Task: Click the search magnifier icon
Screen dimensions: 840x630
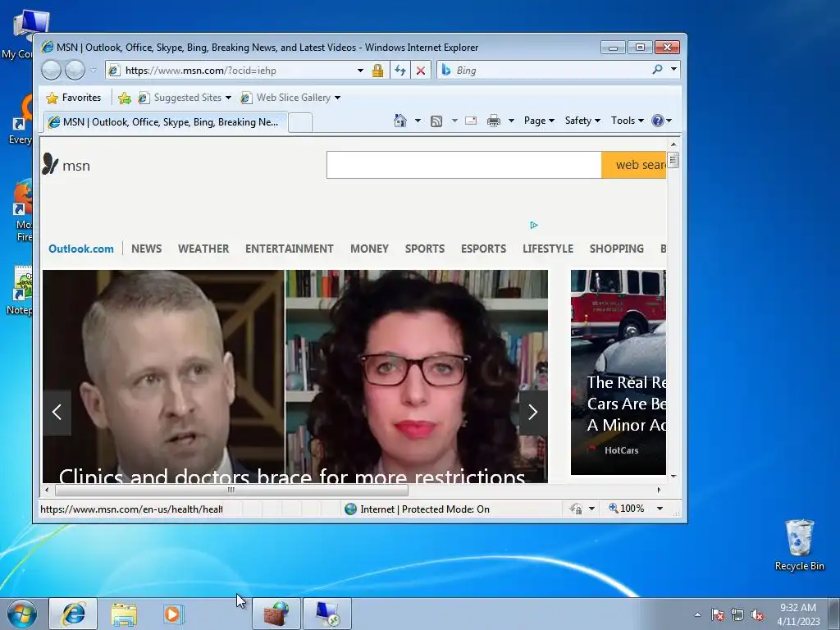Action: tap(657, 70)
